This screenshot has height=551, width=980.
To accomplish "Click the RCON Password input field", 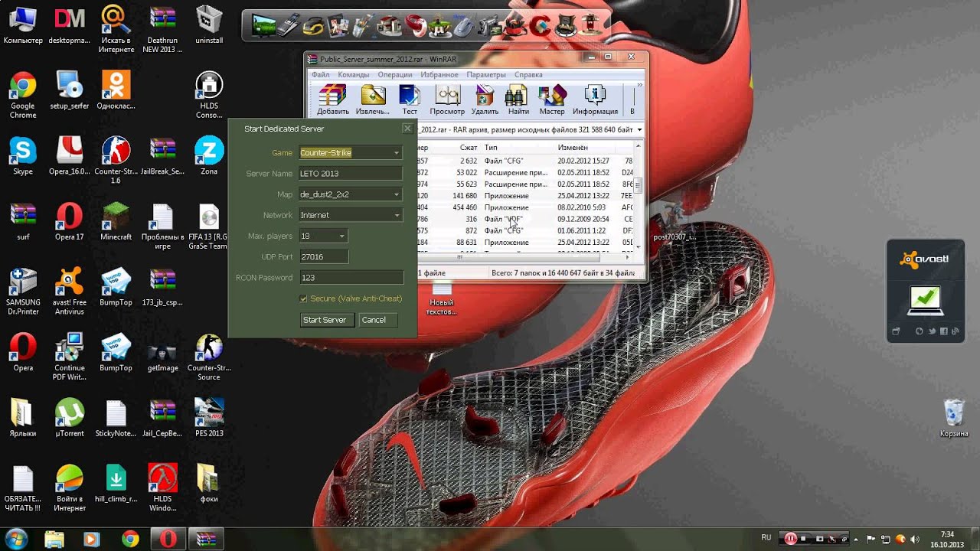I will 351,278.
